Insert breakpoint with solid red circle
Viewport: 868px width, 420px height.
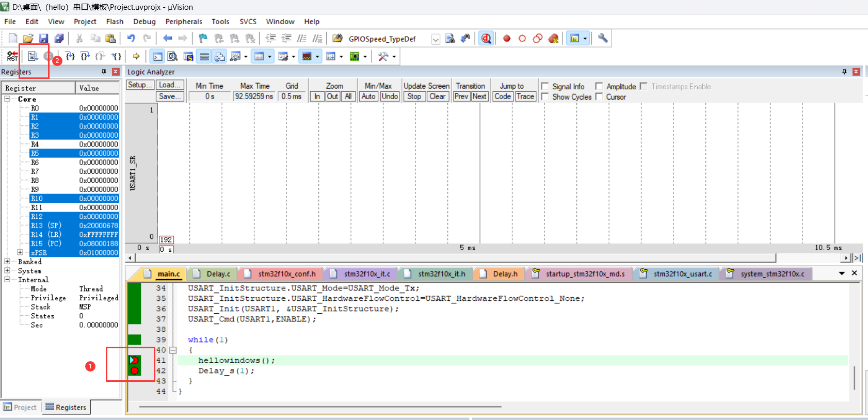507,39
